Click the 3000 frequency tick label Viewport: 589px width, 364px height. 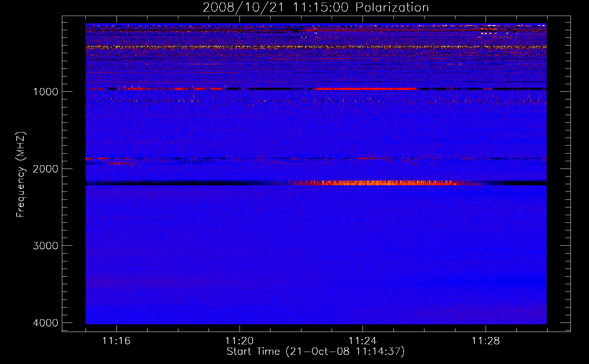click(46, 246)
